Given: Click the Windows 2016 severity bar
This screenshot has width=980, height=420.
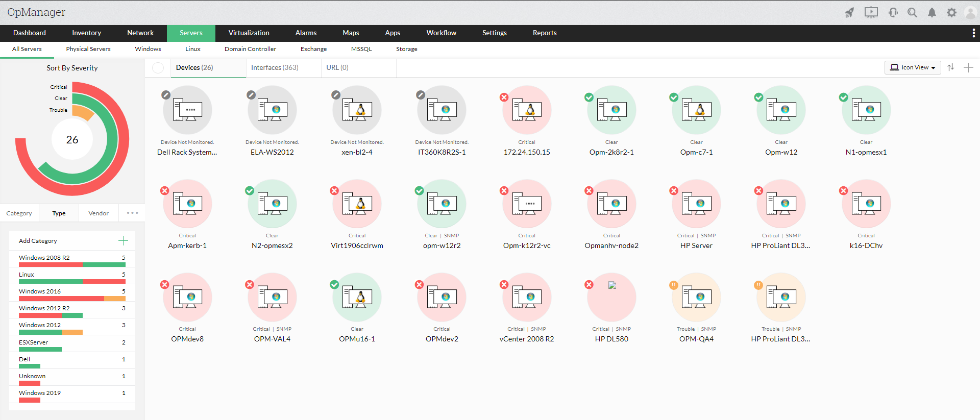Looking at the screenshot, I should (x=72, y=299).
